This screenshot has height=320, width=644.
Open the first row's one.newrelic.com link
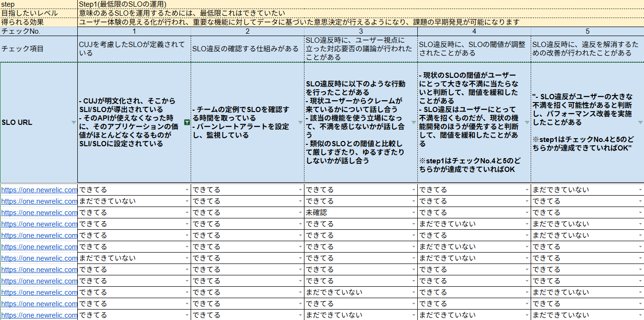39,190
